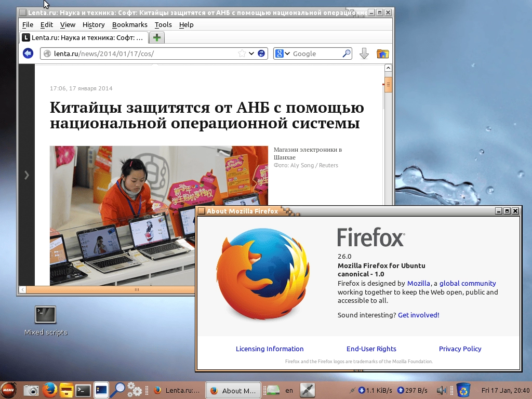The image size is (532, 399).
Task: Click the search magnifier in Google box
Action: [347, 54]
